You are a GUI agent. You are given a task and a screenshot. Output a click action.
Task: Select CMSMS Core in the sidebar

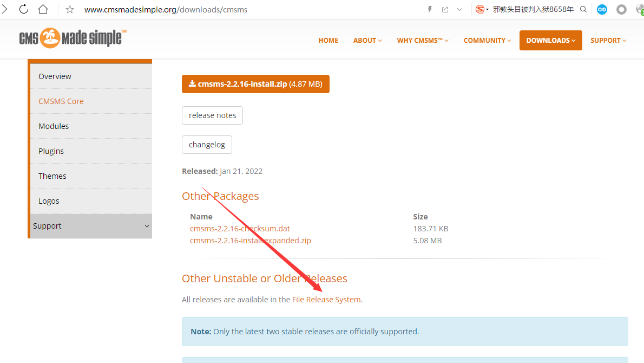point(91,101)
